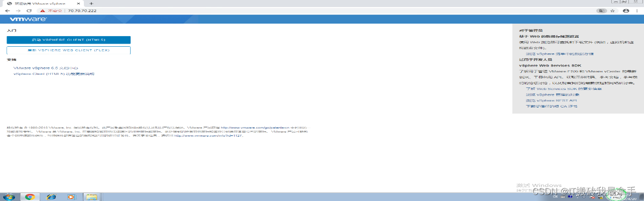The width and height of the screenshot is (644, 201).
Task: Launch vSphere Web Client (FLEX) button
Action: (68, 50)
